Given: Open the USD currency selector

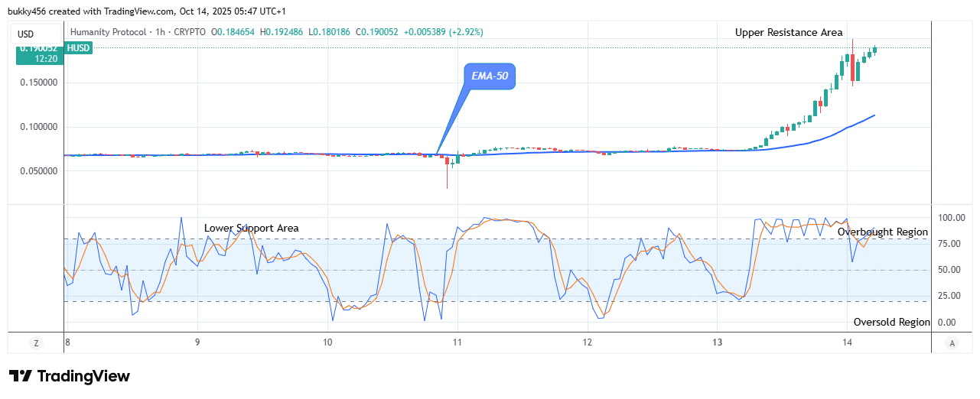Looking at the screenshot, I should pyautogui.click(x=26, y=34).
